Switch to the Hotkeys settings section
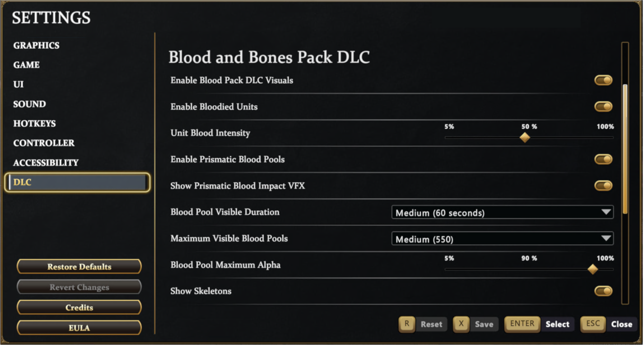Screen dimensions: 644x345 [34, 123]
